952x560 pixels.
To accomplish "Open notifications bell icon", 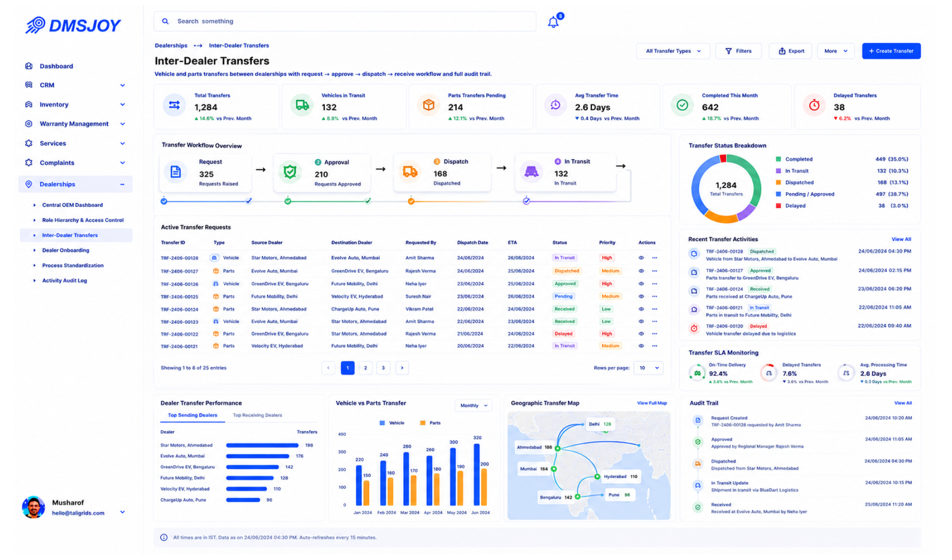I will (553, 22).
